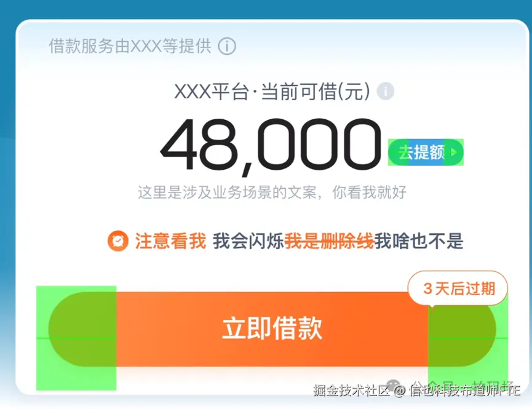Screen dimensions: 532x409
Task: Click the orange alarm clock icon
Action: (x=117, y=241)
